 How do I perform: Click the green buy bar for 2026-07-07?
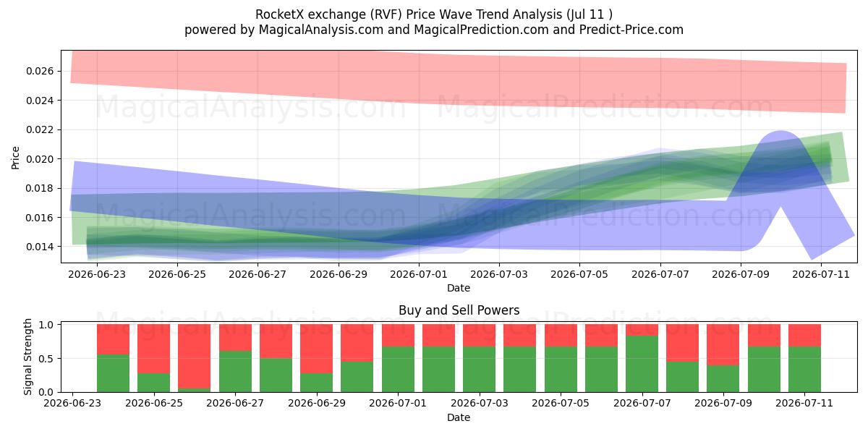pos(642,364)
